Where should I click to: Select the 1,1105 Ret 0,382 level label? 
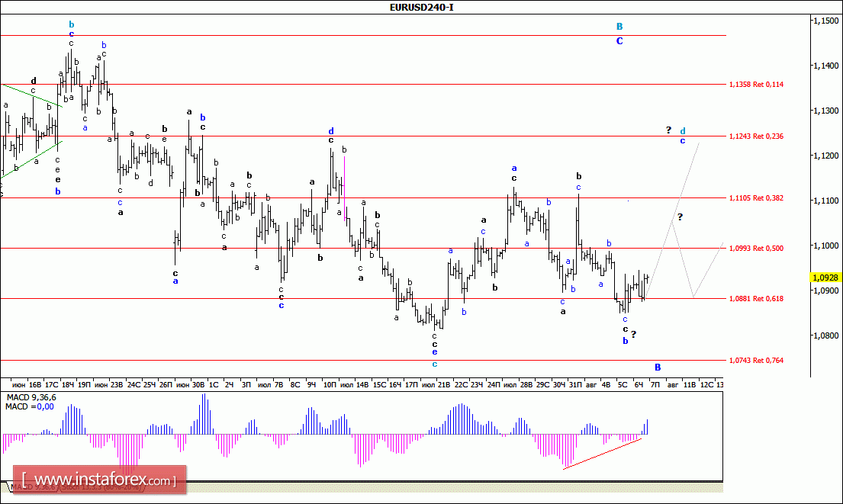click(756, 198)
